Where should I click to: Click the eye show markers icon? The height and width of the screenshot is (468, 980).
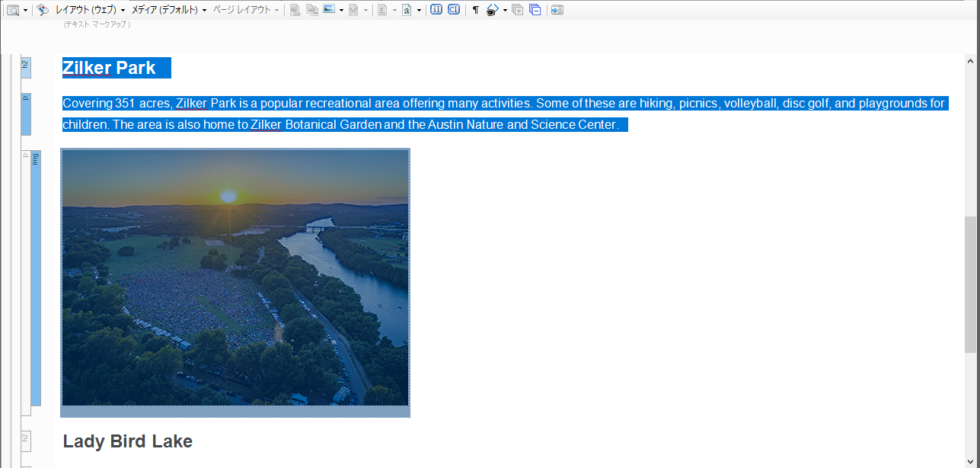click(493, 10)
